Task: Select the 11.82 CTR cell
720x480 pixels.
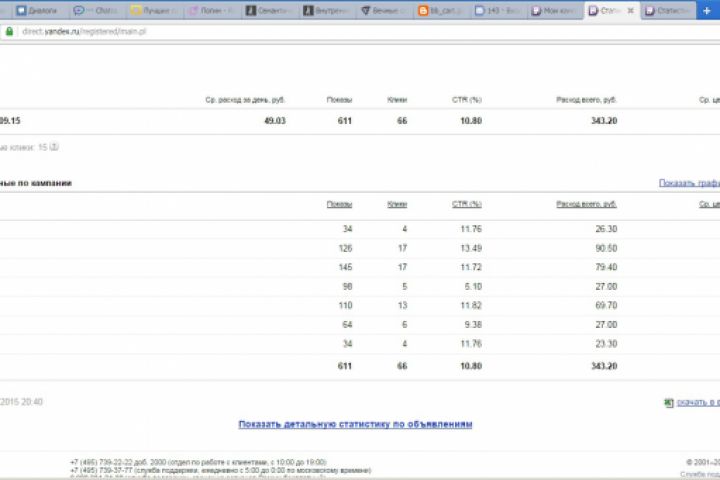Action: click(x=471, y=305)
